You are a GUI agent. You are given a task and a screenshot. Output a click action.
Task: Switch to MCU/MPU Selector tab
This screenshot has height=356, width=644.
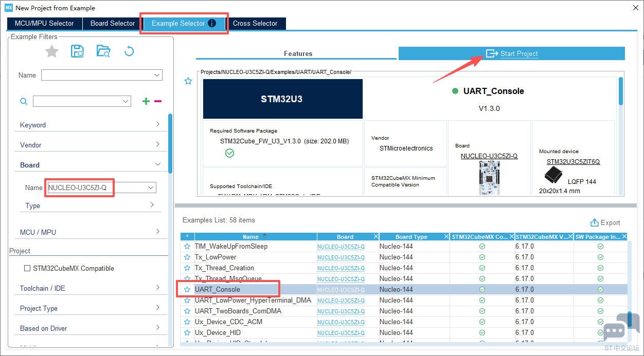tap(44, 23)
